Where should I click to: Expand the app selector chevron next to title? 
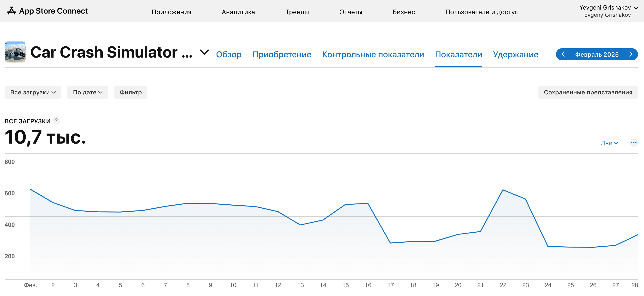click(x=204, y=52)
